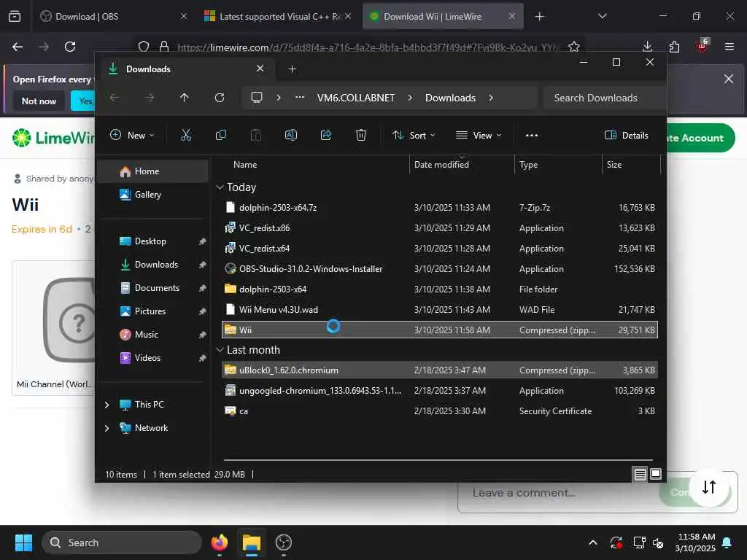The width and height of the screenshot is (747, 560).
Task: Sort by the Size column header
Action: (614, 165)
